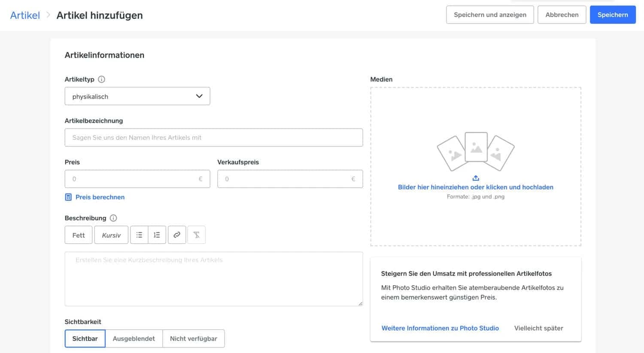Screen dimensions: 644x353
Task: Apply Kursiv formatting
Action: 111,235
